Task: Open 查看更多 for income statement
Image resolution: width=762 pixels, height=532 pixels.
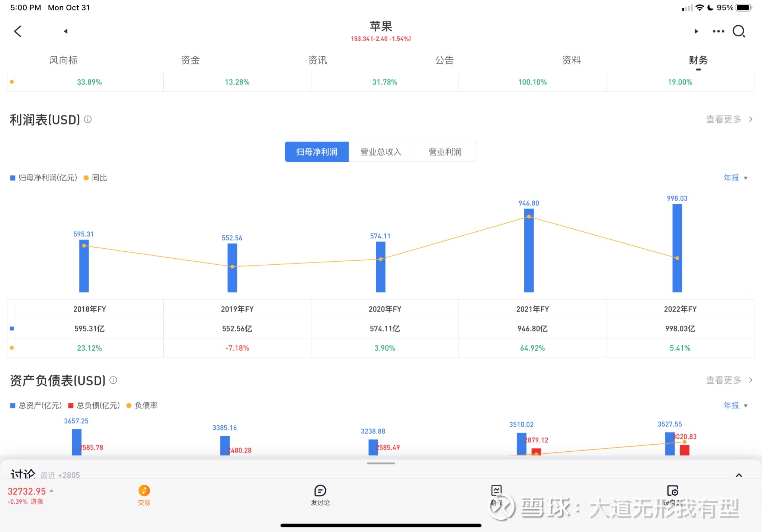Action: click(729, 119)
